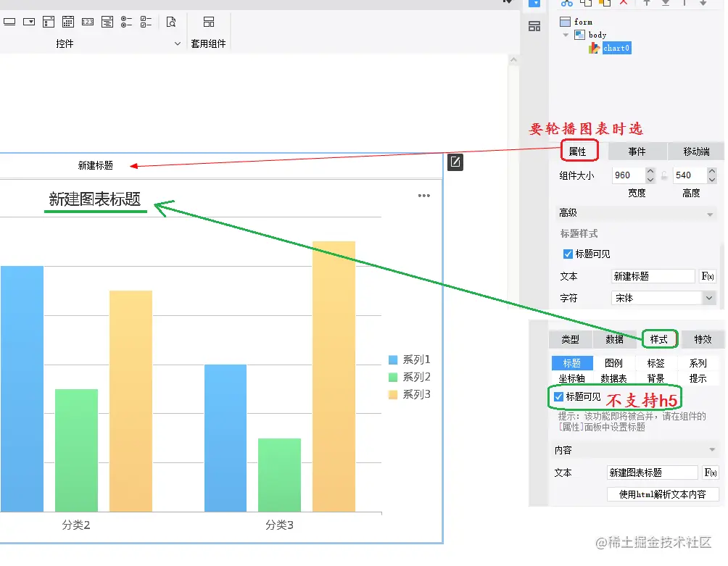The image size is (728, 566).
Task: Switch to the 样式 tab
Action: click(659, 340)
